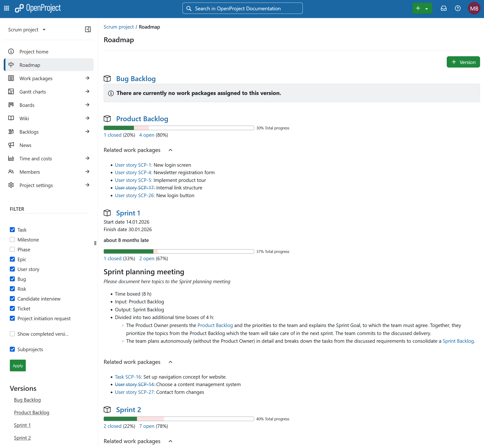Viewport: 484px width, 448px height.
Task: Collapse the sidebar with panel icon
Action: point(88,30)
